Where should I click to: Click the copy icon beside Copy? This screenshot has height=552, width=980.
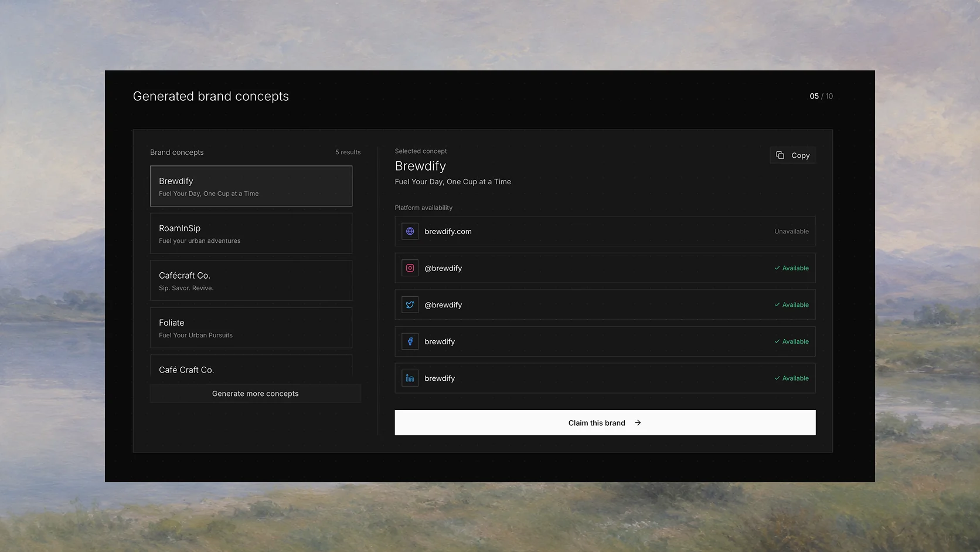click(780, 155)
